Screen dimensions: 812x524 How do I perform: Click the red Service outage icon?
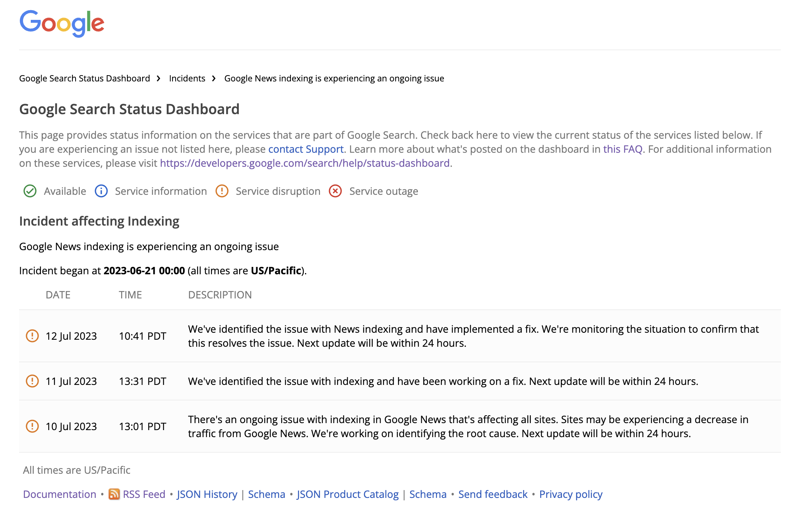[x=335, y=191]
